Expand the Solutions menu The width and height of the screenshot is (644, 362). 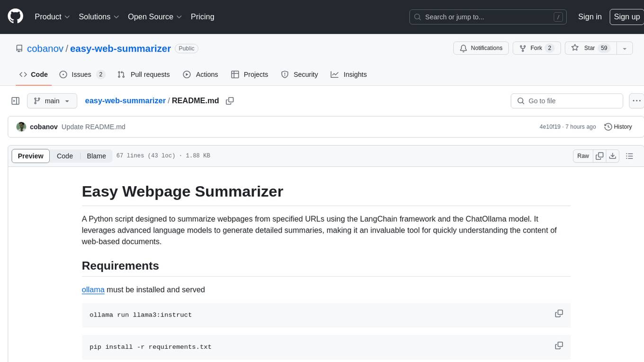99,17
